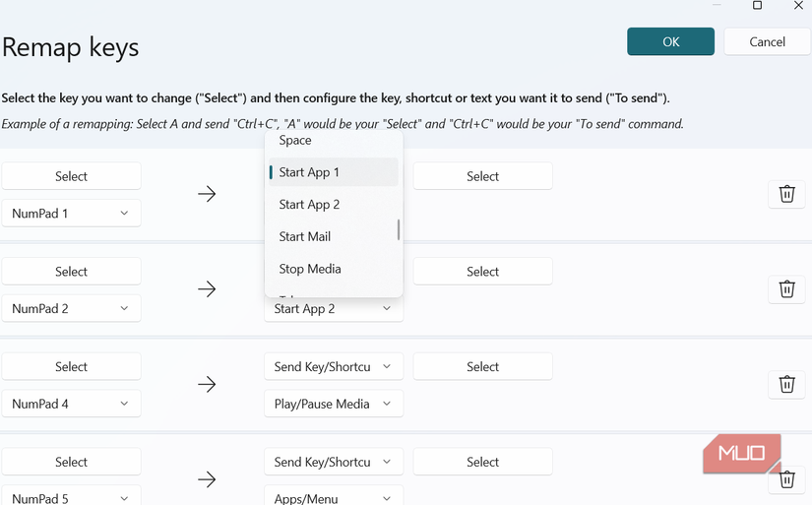Open the NumPad 4 key dropdown

coord(71,404)
